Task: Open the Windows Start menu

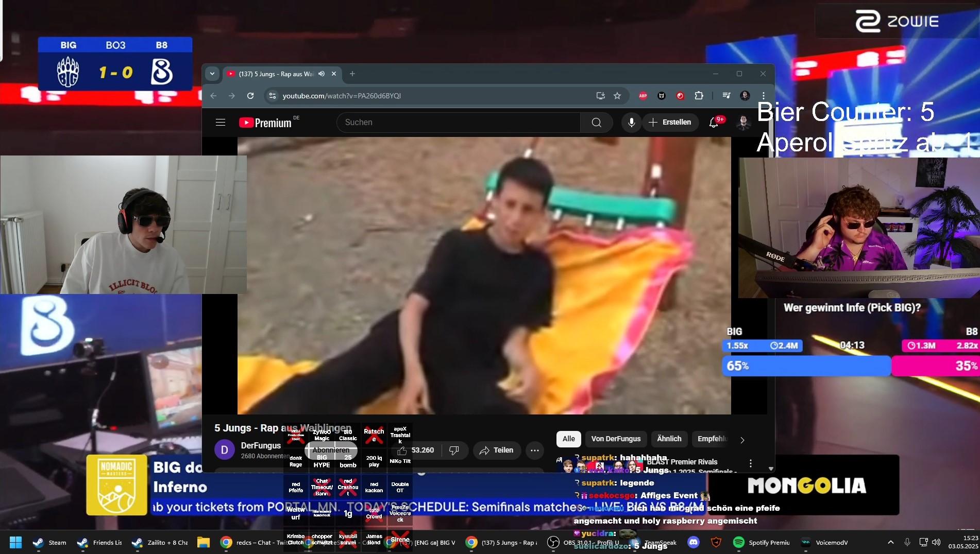Action: (x=16, y=542)
